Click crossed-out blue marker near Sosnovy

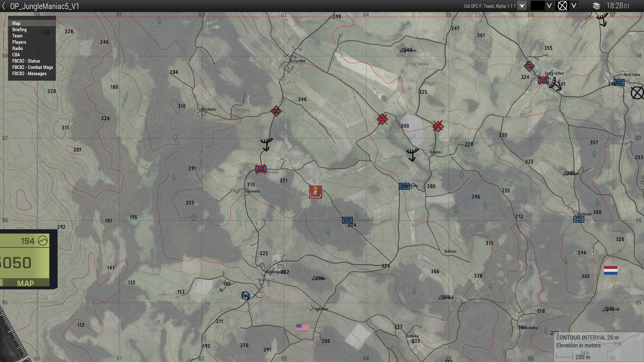pyautogui.click(x=261, y=169)
